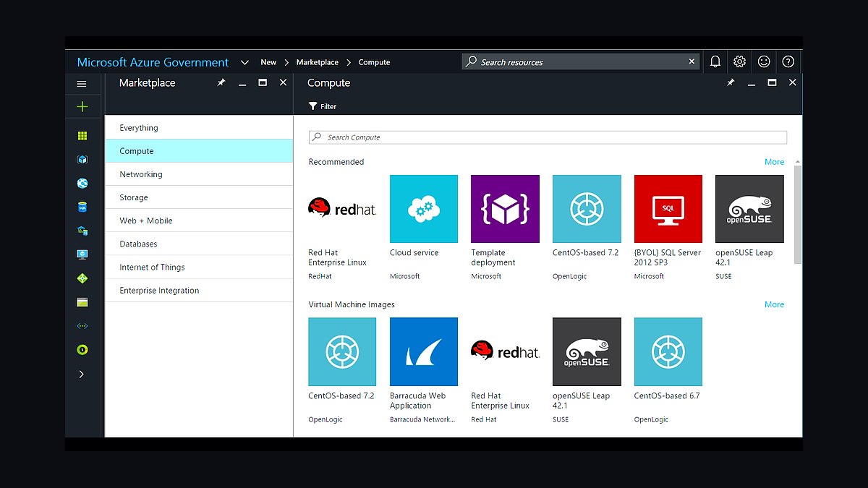Screen dimensions: 868x488
Task: Minimize the Compute blade
Action: 752,85
